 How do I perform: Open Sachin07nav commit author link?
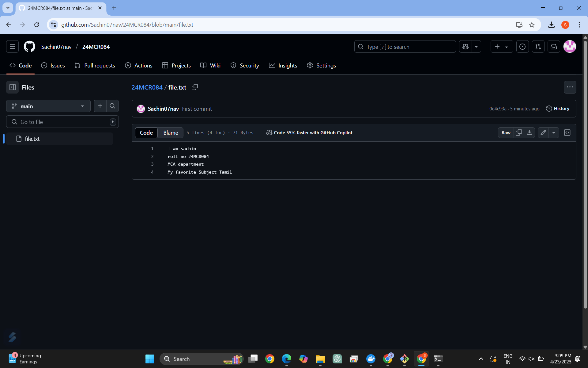[x=163, y=109]
